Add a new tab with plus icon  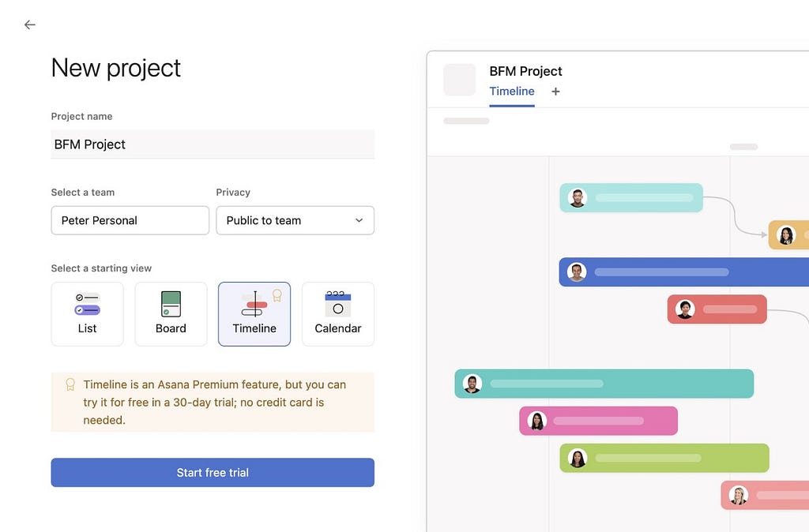click(x=555, y=92)
